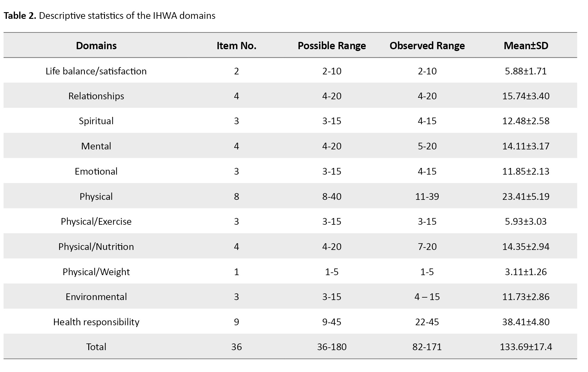Select the Emotional domain label
The image size is (588, 372).
click(96, 171)
